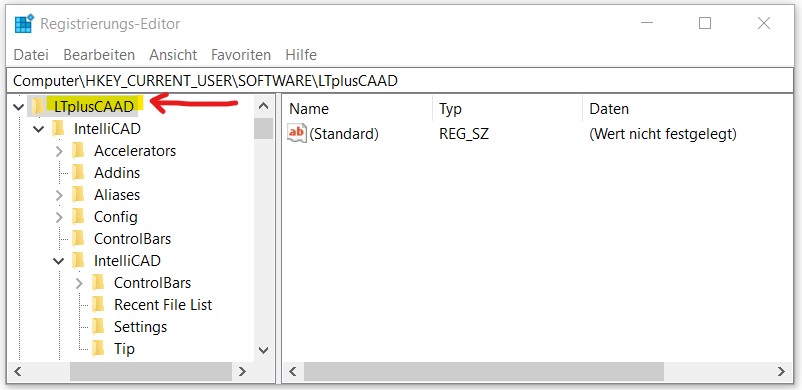Click the Tip folder icon
Image resolution: width=802 pixels, height=390 pixels.
(98, 349)
